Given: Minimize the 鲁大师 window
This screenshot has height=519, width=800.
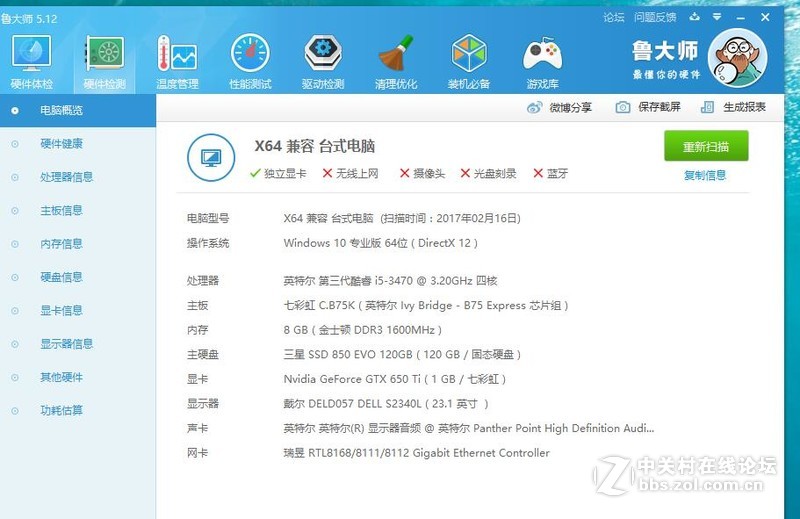Looking at the screenshot, I should 741,17.
